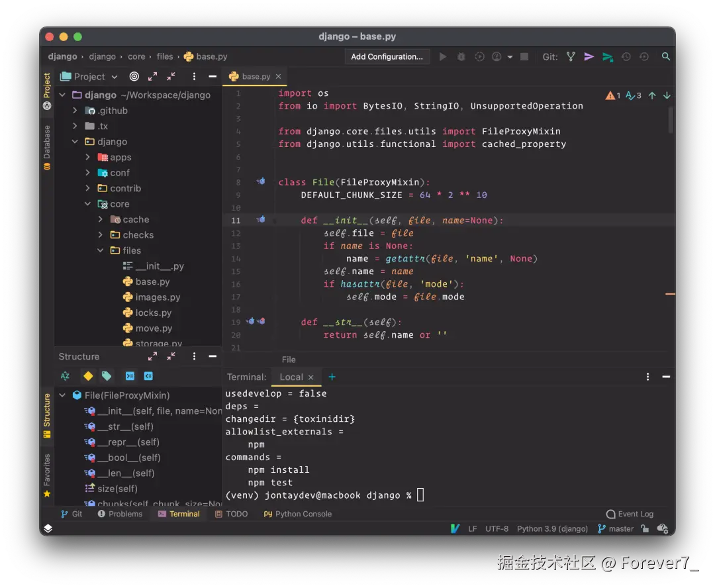This screenshot has height=588, width=715.
Task: Expand the apps folder
Action: pyautogui.click(x=88, y=157)
